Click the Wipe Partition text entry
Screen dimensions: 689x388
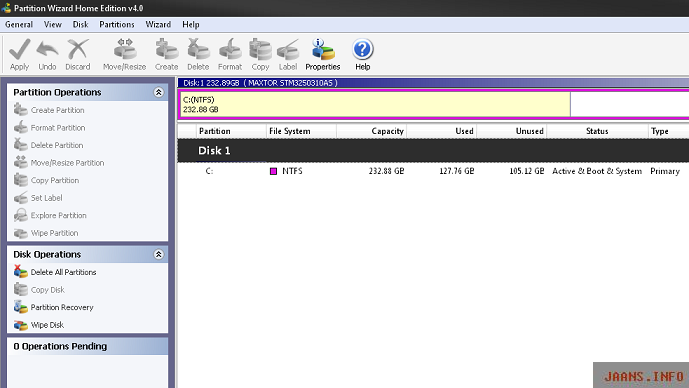click(54, 233)
